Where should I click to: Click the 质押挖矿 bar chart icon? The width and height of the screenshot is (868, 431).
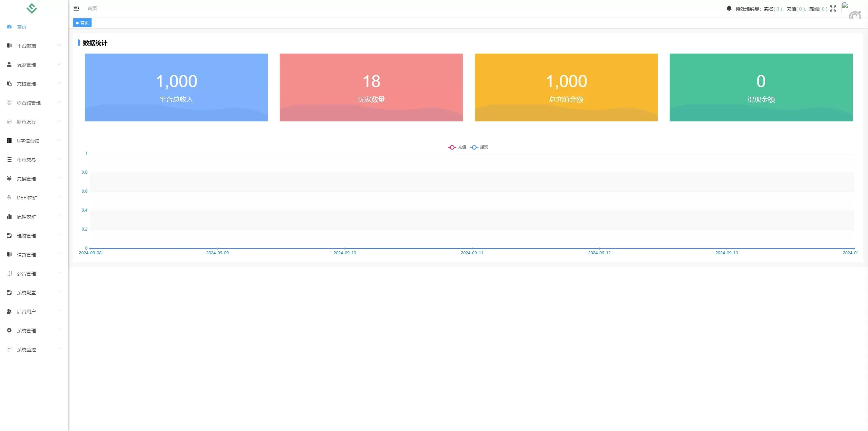point(9,216)
